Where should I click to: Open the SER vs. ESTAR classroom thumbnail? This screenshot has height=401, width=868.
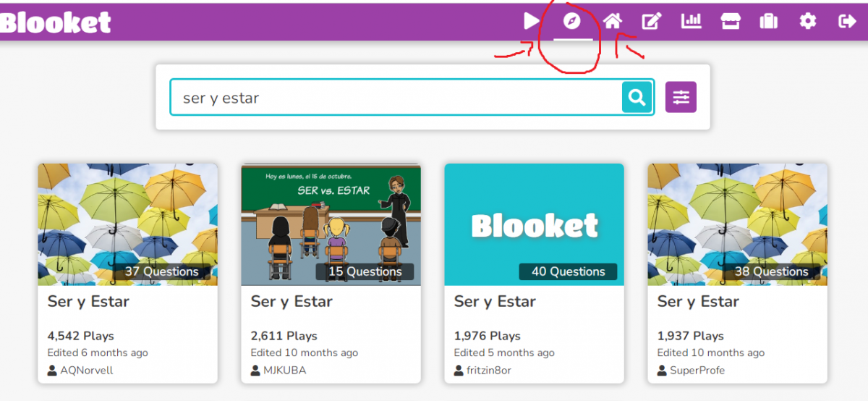click(x=331, y=224)
